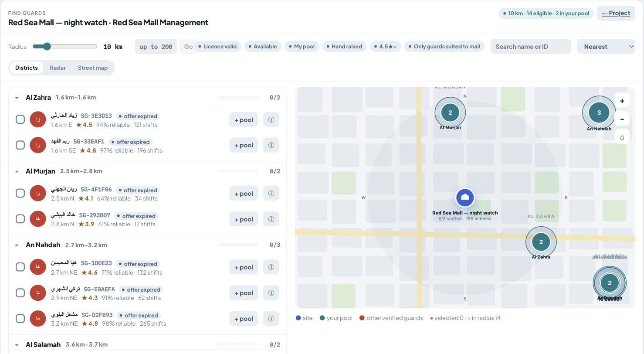The image size is (644, 354).
Task: Click the 'up to 200' input field
Action: point(156,47)
